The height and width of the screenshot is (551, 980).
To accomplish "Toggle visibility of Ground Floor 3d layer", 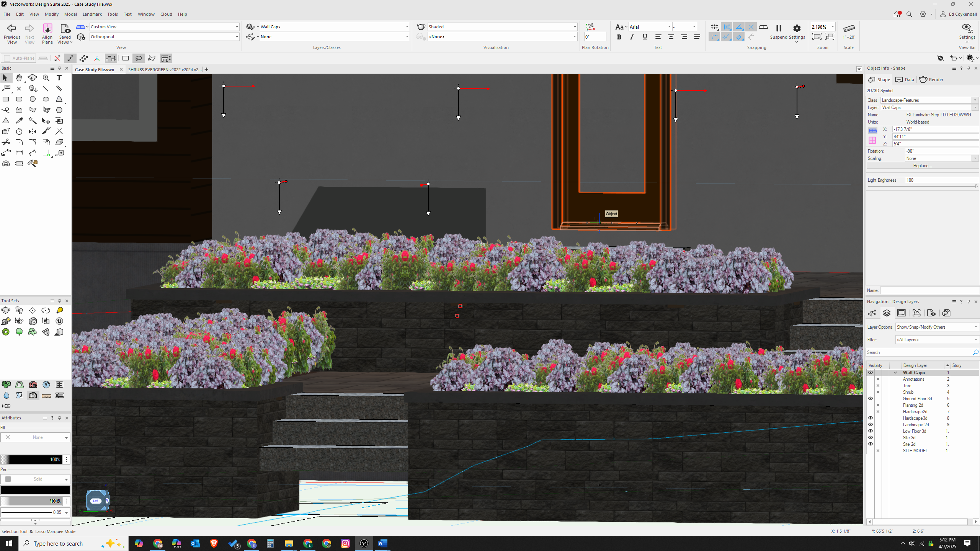I will 870,398.
